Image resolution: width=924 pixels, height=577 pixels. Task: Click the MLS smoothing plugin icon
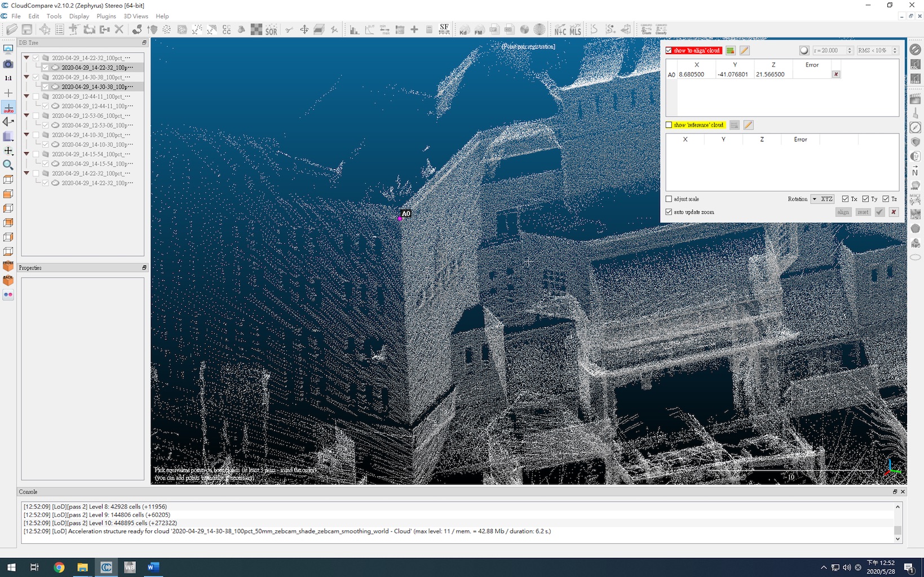coord(575,30)
